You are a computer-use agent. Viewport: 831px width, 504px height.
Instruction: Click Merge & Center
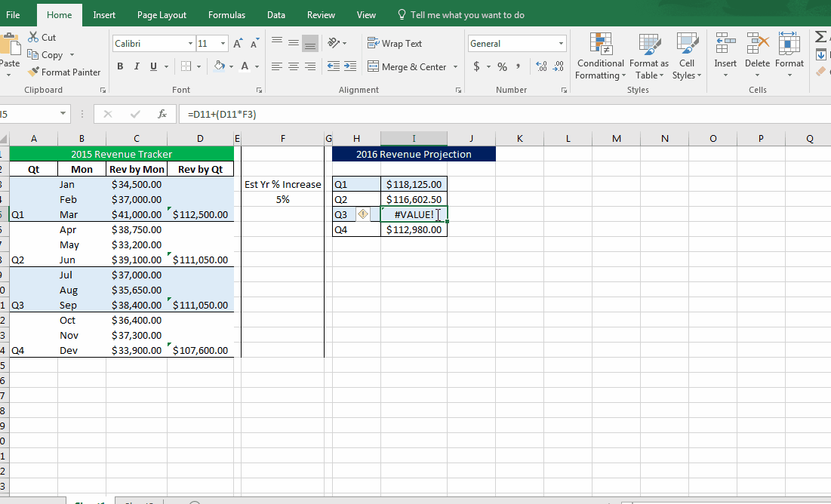[x=408, y=67]
